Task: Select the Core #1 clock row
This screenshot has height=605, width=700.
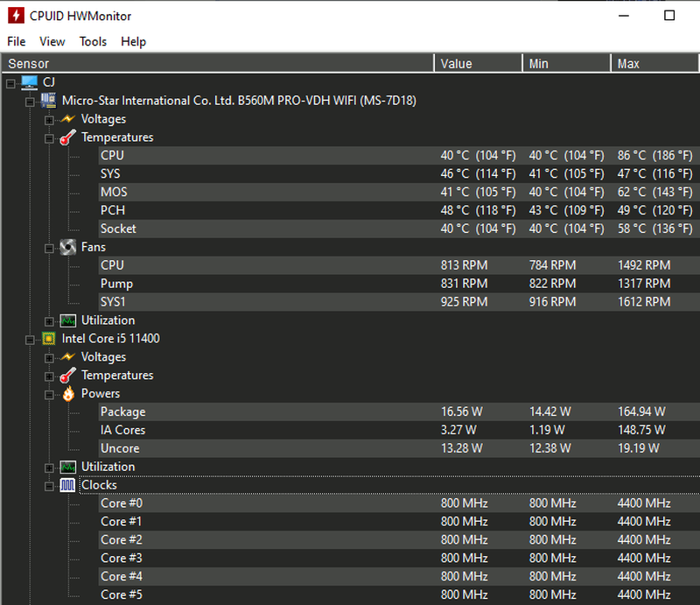Action: 399,522
